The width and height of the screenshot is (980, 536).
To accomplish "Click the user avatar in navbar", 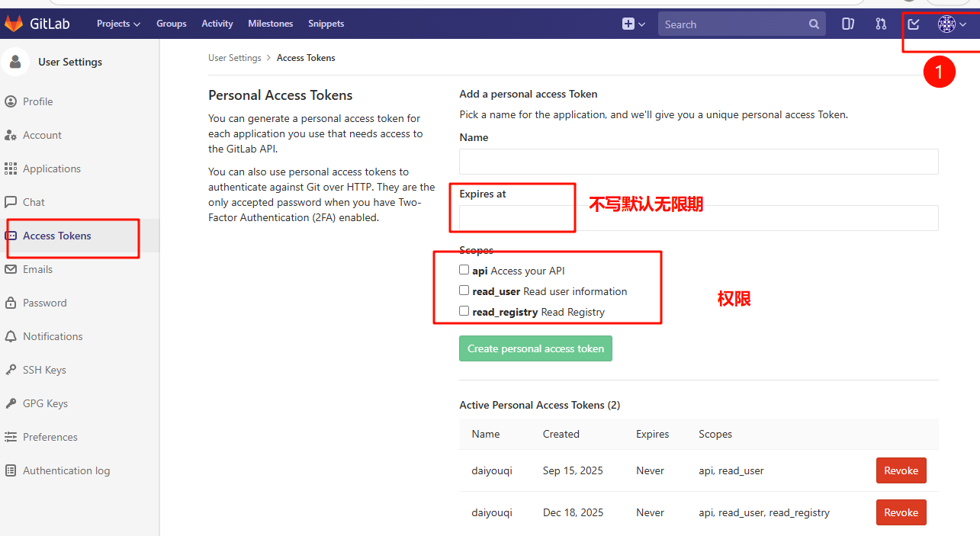I will click(x=946, y=24).
